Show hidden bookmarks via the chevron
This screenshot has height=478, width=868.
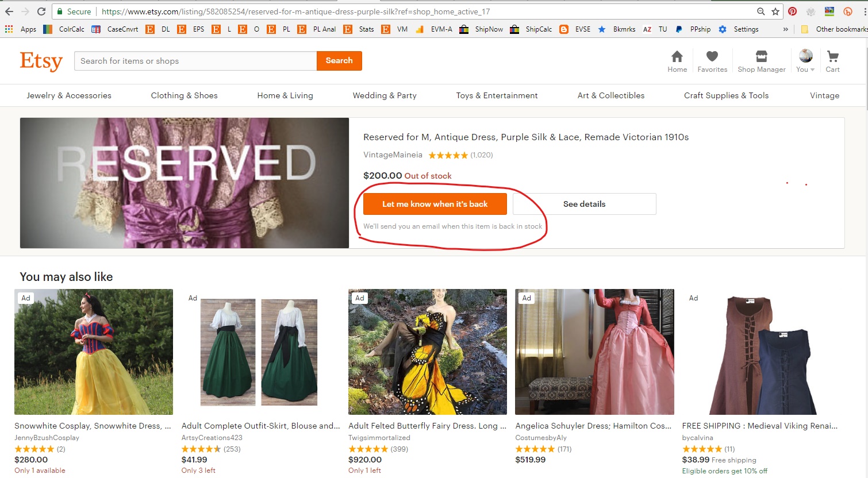785,29
